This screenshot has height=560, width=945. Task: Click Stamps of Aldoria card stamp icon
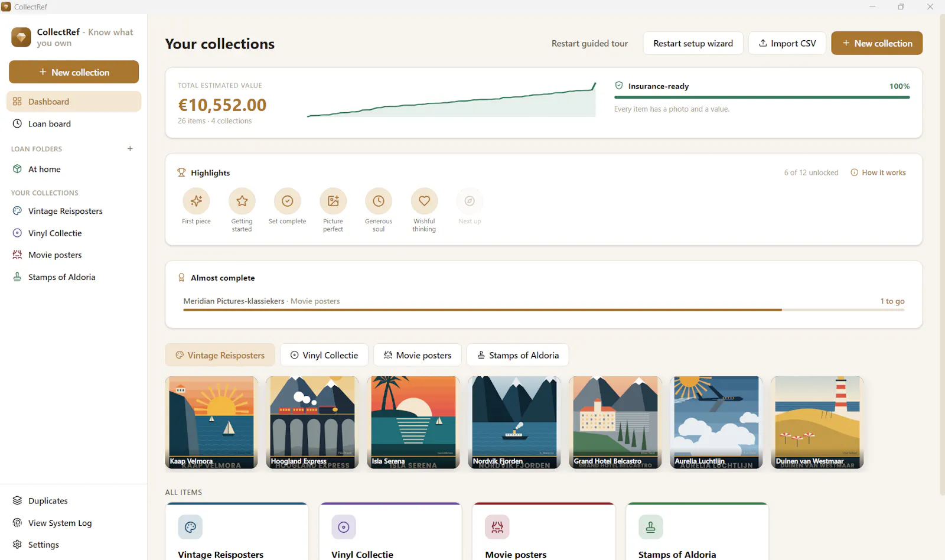(651, 527)
